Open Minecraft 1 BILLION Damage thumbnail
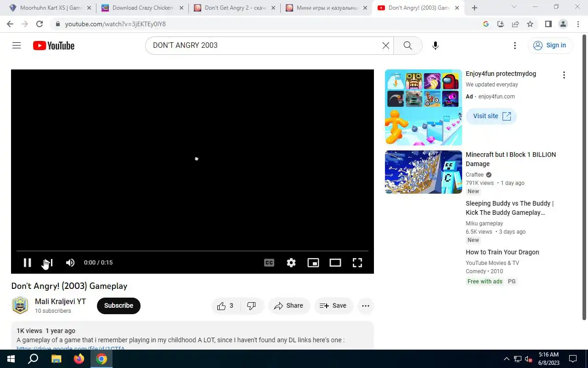588x368 pixels. 424,172
